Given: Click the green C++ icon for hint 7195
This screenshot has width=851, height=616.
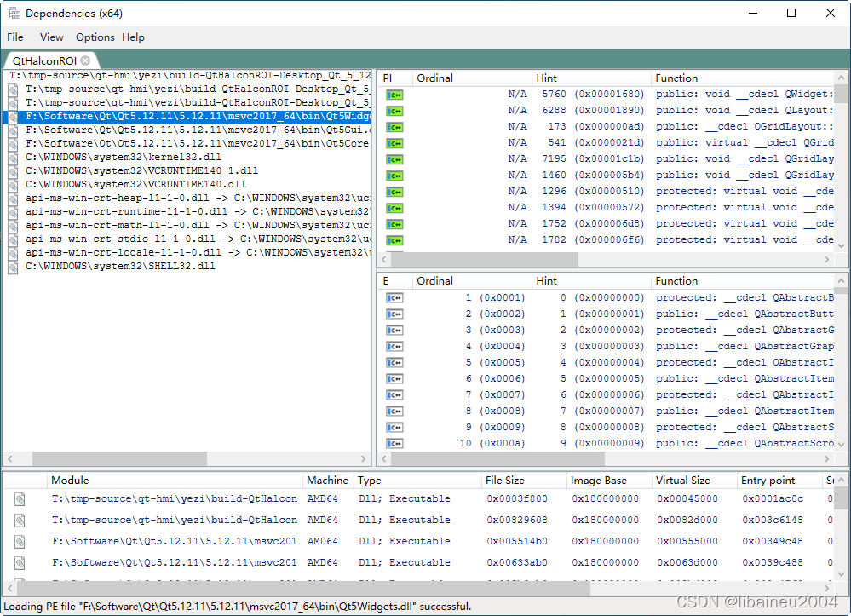Looking at the screenshot, I should pyautogui.click(x=394, y=159).
